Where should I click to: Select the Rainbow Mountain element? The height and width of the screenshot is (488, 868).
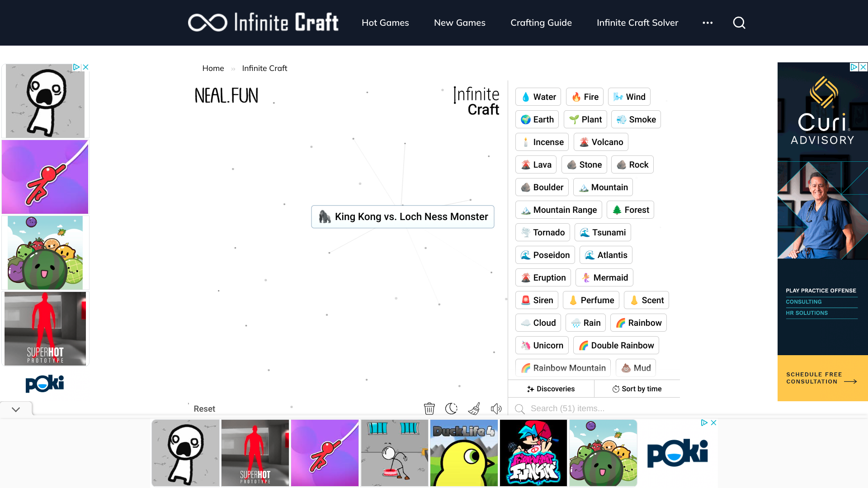(563, 368)
